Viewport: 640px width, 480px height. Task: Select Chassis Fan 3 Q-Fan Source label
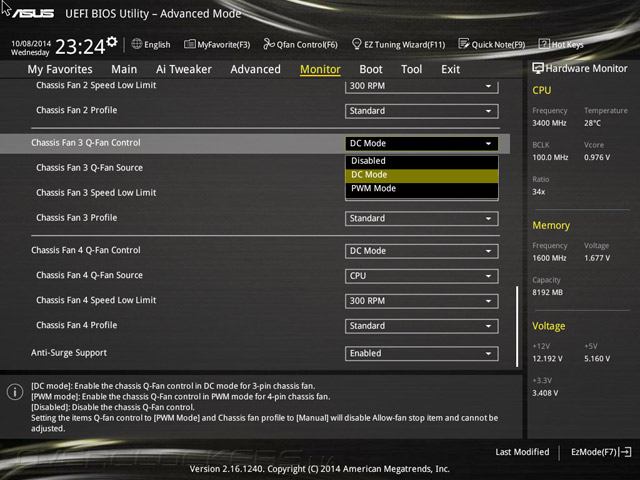tap(89, 168)
